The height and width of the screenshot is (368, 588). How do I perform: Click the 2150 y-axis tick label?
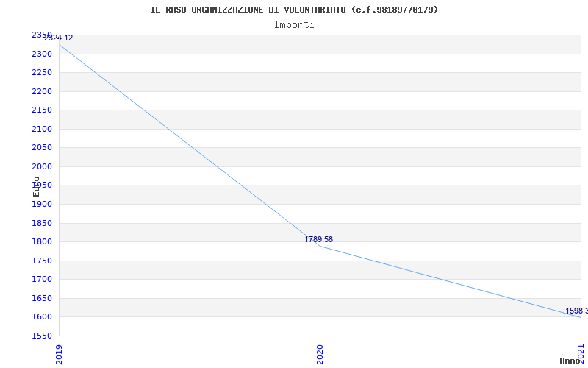[42, 110]
